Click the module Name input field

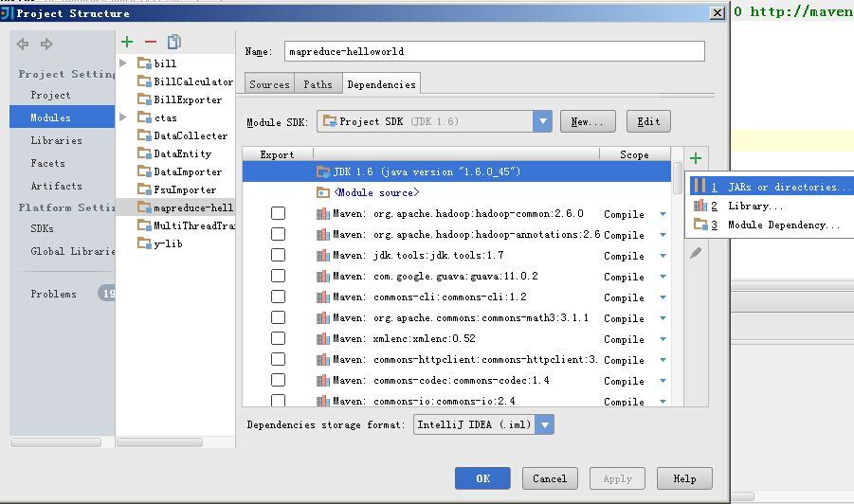pos(495,51)
